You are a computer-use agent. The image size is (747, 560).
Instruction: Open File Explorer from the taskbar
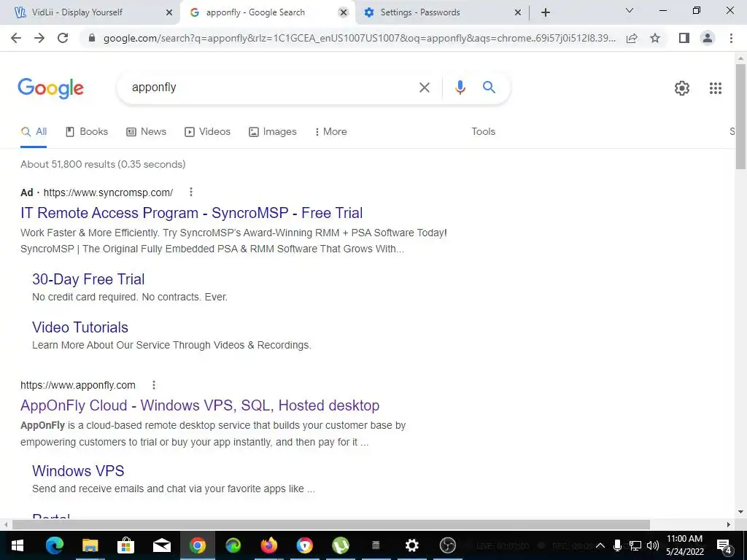click(90, 545)
